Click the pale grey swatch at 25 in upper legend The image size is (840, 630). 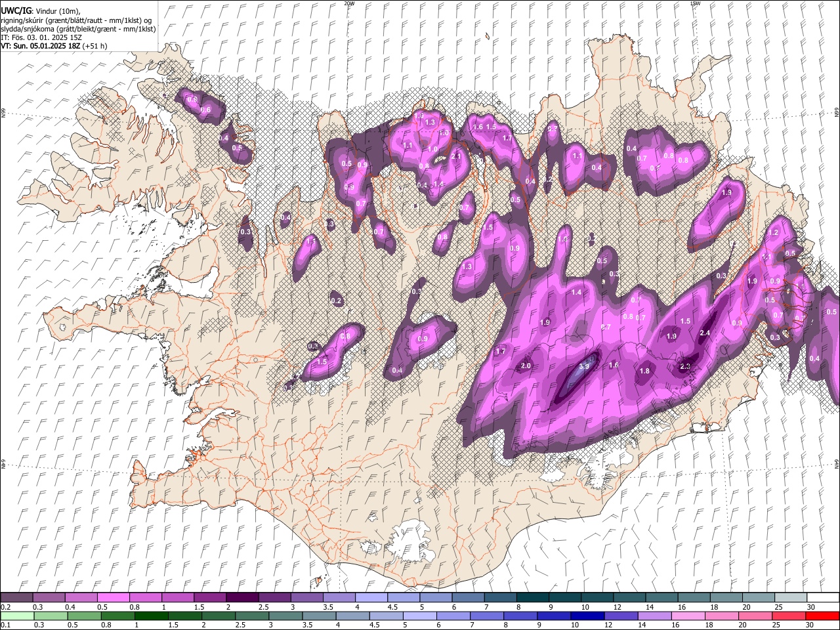pyautogui.click(x=789, y=597)
